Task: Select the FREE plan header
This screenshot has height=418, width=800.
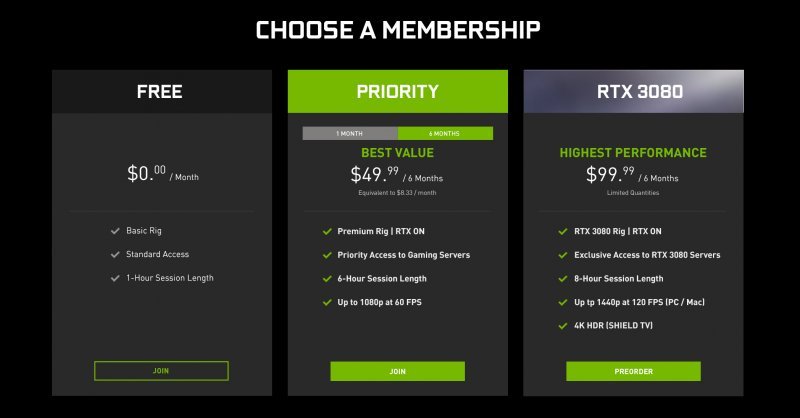Action: (x=161, y=92)
